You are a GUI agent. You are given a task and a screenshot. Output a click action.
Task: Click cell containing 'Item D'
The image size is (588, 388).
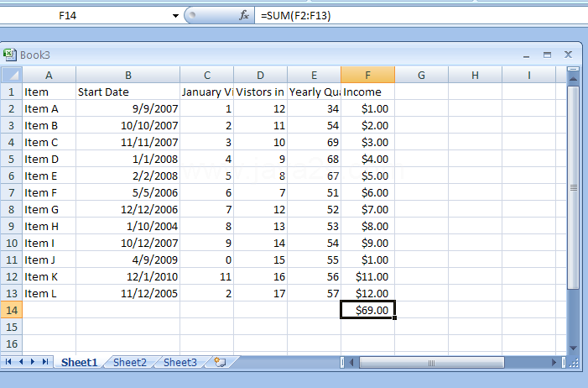49,159
